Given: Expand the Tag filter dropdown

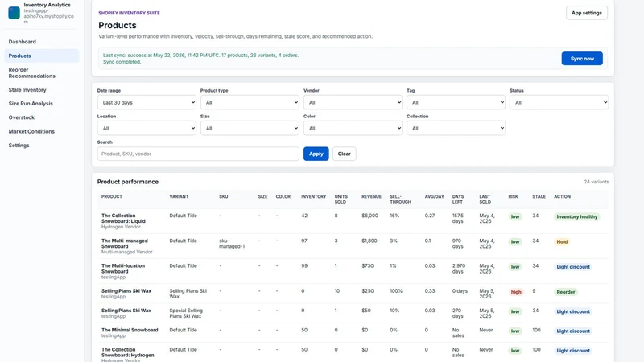Looking at the screenshot, I should [456, 102].
